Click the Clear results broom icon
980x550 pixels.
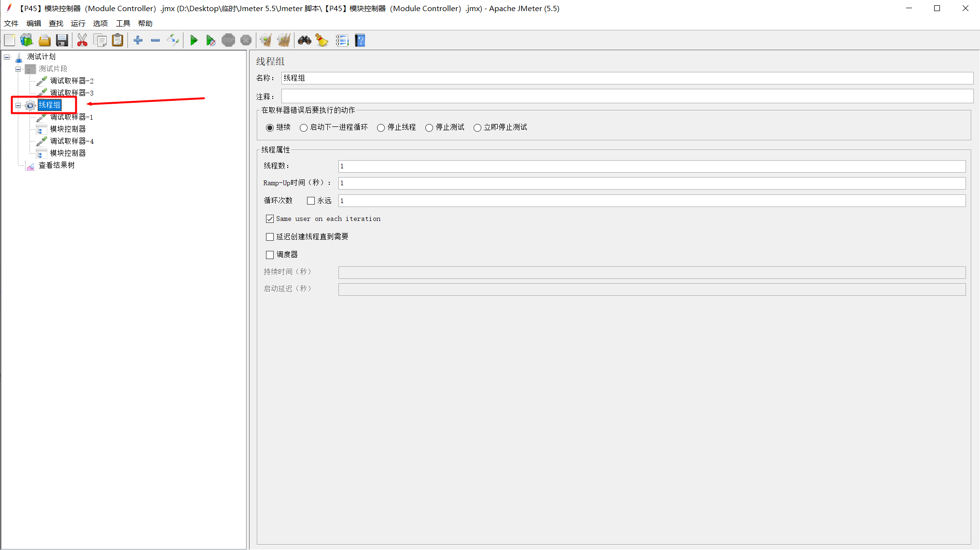point(266,41)
